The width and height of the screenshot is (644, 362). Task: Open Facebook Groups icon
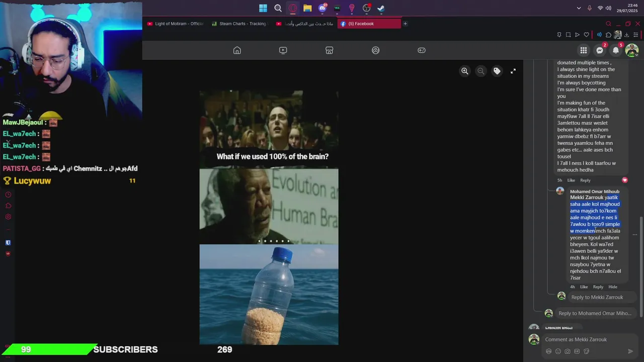point(375,50)
